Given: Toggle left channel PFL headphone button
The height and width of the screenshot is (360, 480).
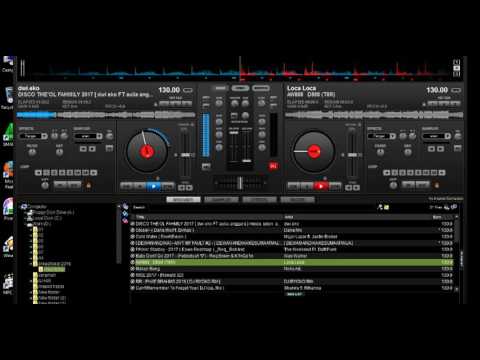Looking at the screenshot, I should (206, 166).
